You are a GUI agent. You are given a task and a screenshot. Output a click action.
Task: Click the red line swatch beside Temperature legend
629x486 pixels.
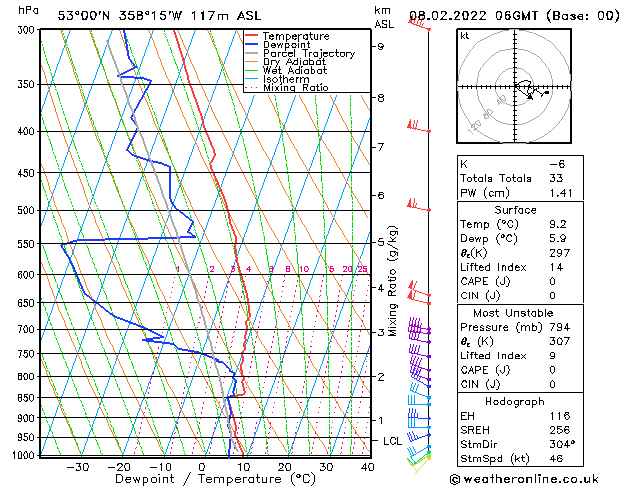(x=252, y=36)
